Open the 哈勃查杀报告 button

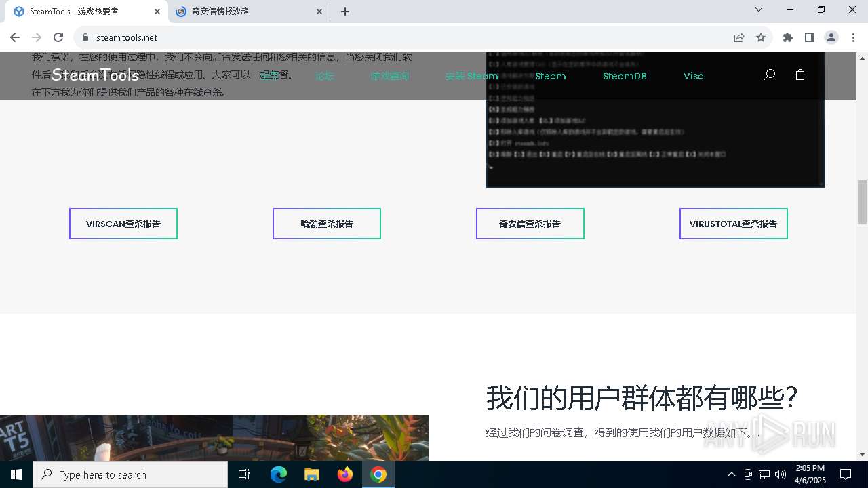(327, 224)
